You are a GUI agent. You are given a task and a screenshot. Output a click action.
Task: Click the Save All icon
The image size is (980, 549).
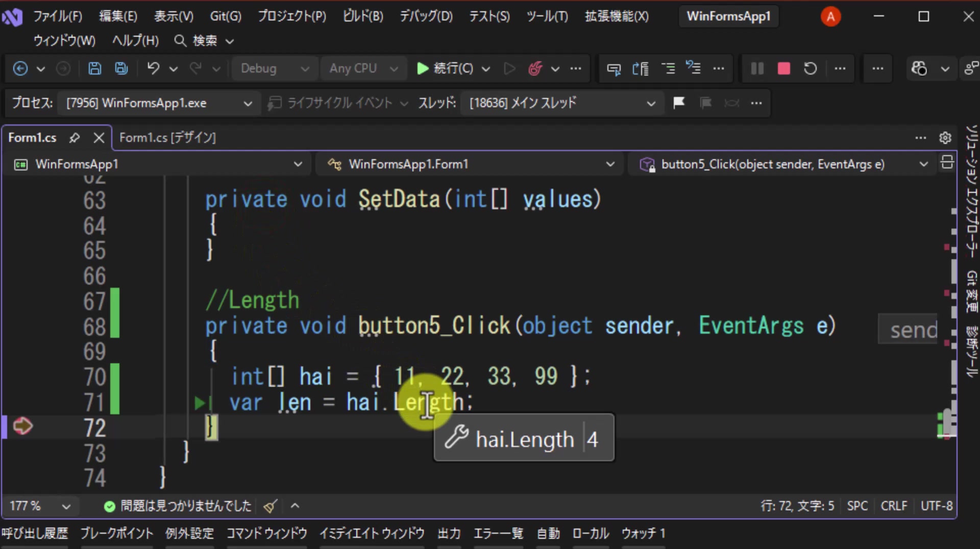tap(121, 68)
